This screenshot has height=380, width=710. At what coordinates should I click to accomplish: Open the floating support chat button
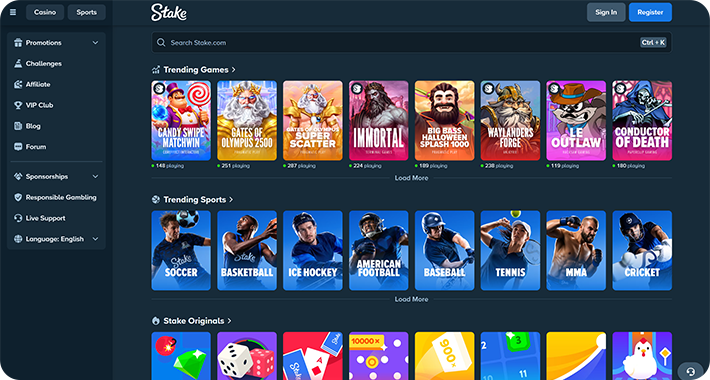pyautogui.click(x=691, y=370)
